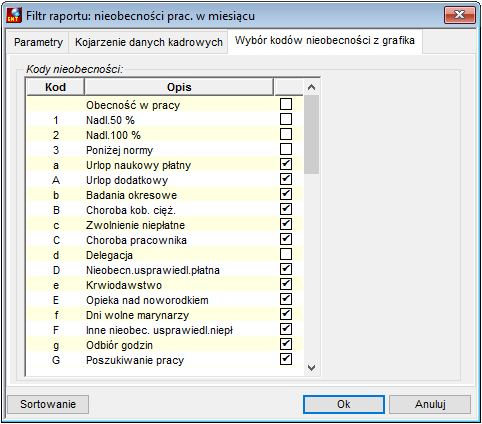The height and width of the screenshot is (424, 482).
Task: Click the scroll-down arrow of the codes list
Action: (x=312, y=368)
